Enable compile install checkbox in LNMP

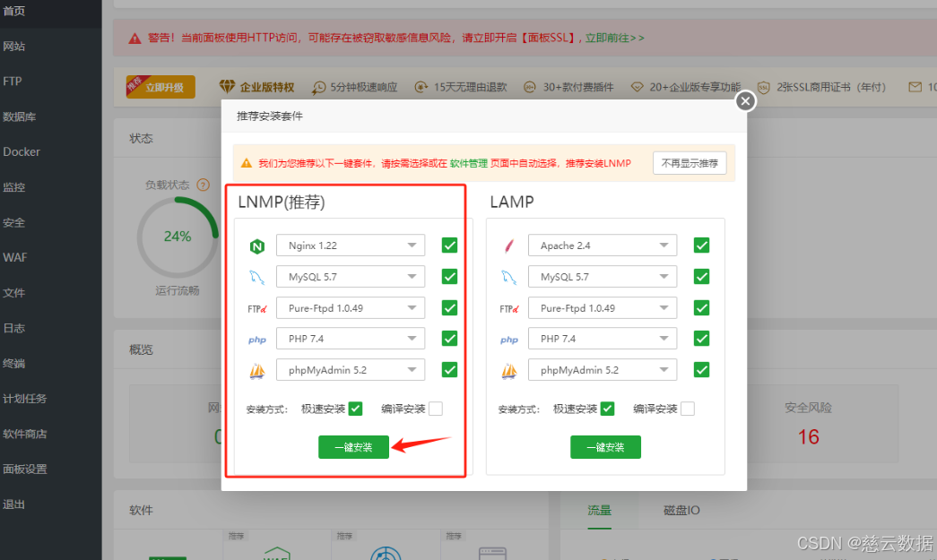coord(436,409)
